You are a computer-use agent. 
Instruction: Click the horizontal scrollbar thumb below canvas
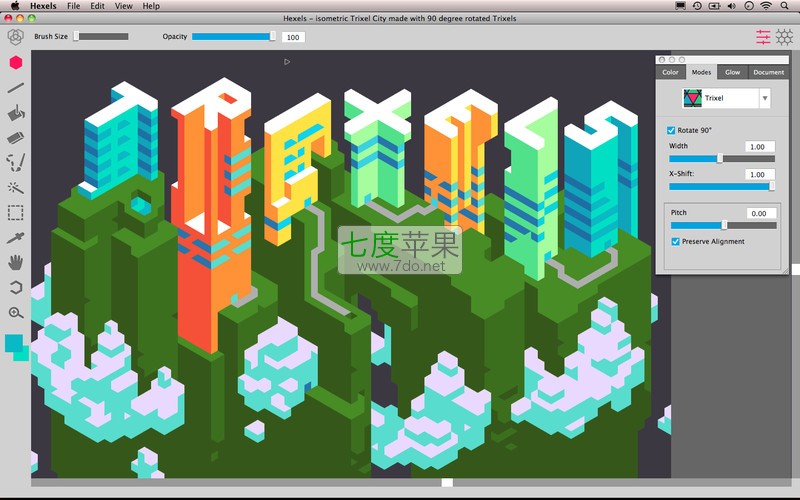447,482
